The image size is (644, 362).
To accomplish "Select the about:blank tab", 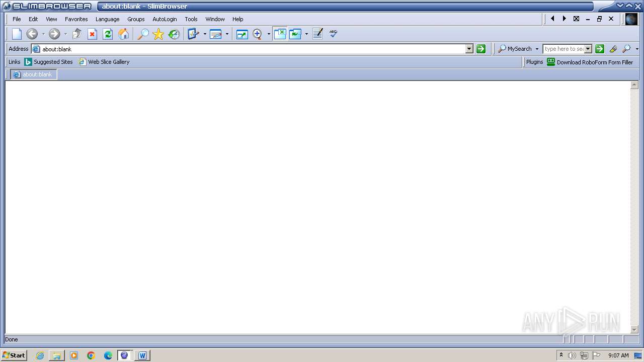I will click(34, 74).
